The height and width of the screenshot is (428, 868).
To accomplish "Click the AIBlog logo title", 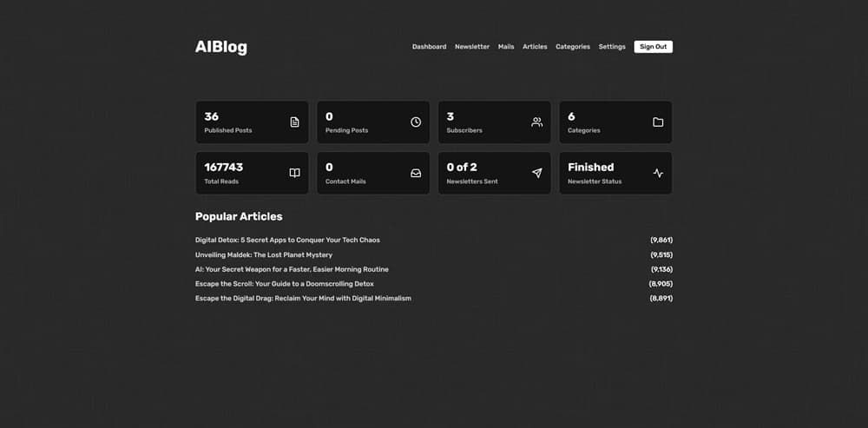I will (x=220, y=47).
